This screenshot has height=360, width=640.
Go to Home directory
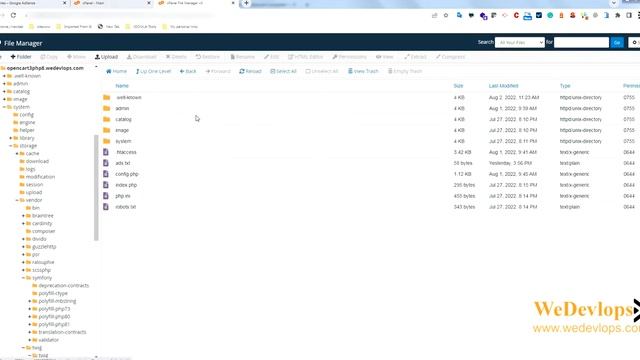tap(116, 71)
